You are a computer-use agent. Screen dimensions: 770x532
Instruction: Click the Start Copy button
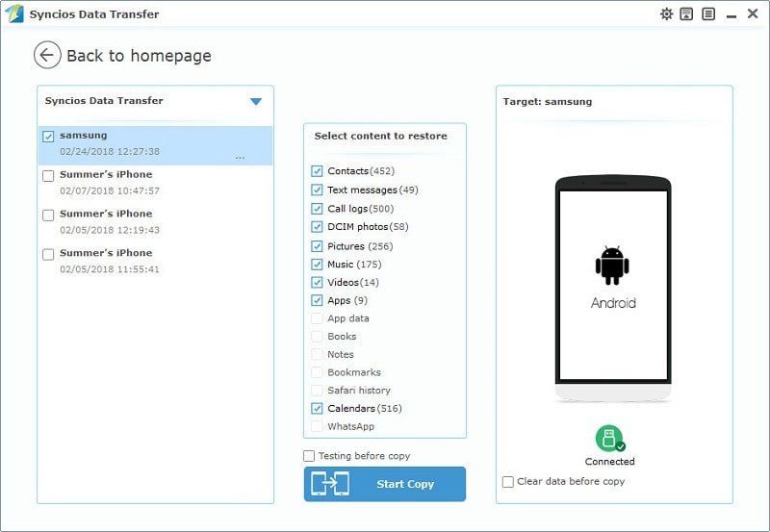pos(384,484)
